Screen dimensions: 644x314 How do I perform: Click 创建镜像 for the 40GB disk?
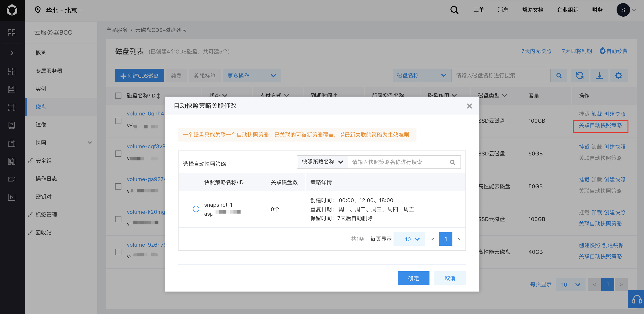613,245
